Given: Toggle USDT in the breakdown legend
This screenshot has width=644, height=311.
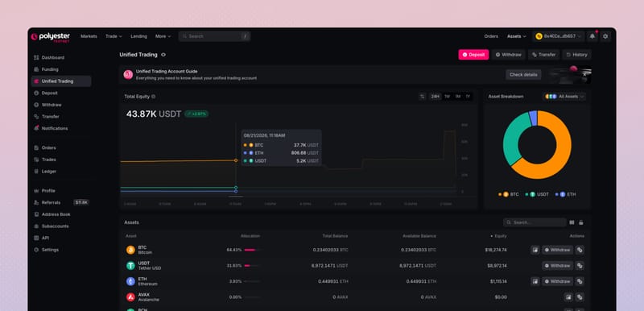Looking at the screenshot, I should (537, 194).
